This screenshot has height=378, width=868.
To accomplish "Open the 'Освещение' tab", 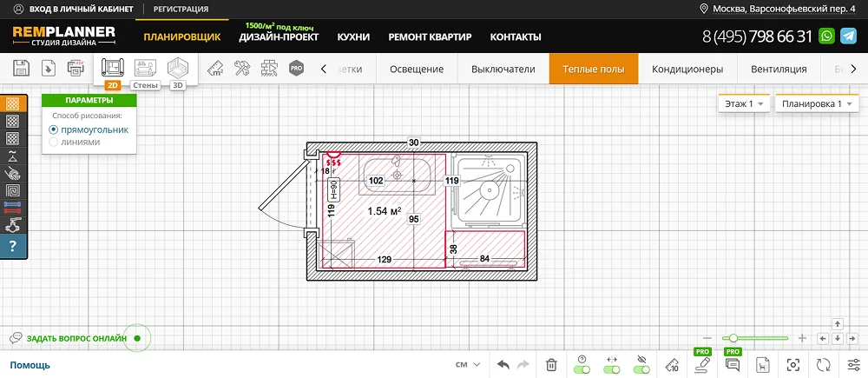I will 417,69.
